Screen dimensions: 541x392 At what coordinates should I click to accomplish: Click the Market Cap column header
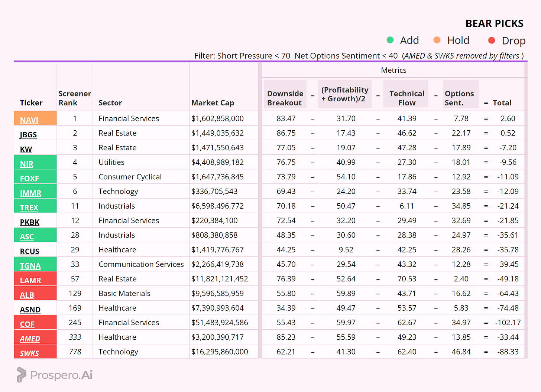pos(213,103)
